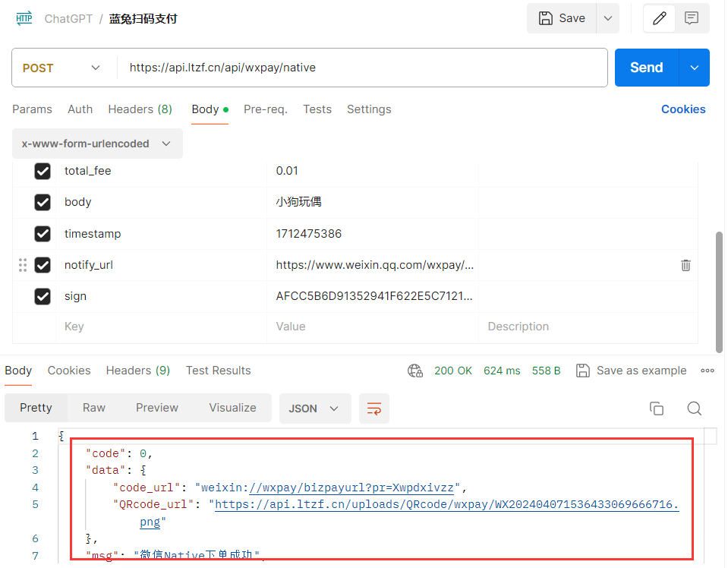Open the Tests tab
Viewport: 728px width, 568px height.
[x=317, y=109]
